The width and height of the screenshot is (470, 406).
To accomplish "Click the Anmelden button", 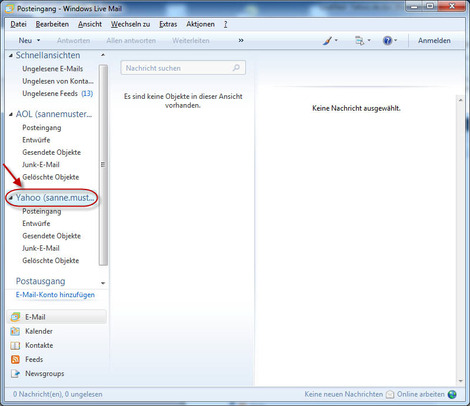I will point(434,41).
